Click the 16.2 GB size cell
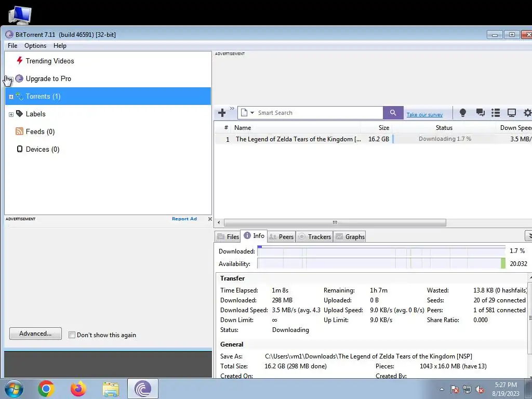Image resolution: width=532 pixels, height=399 pixels. pos(379,139)
